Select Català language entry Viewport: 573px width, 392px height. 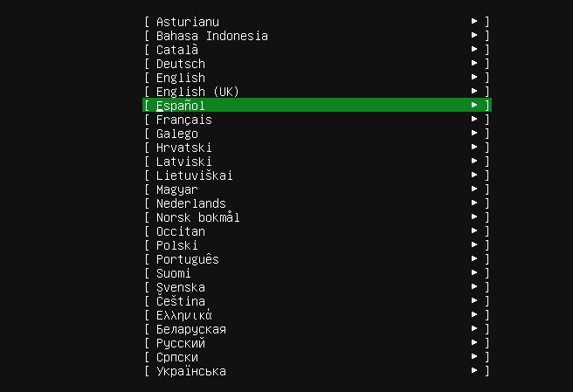(176, 50)
